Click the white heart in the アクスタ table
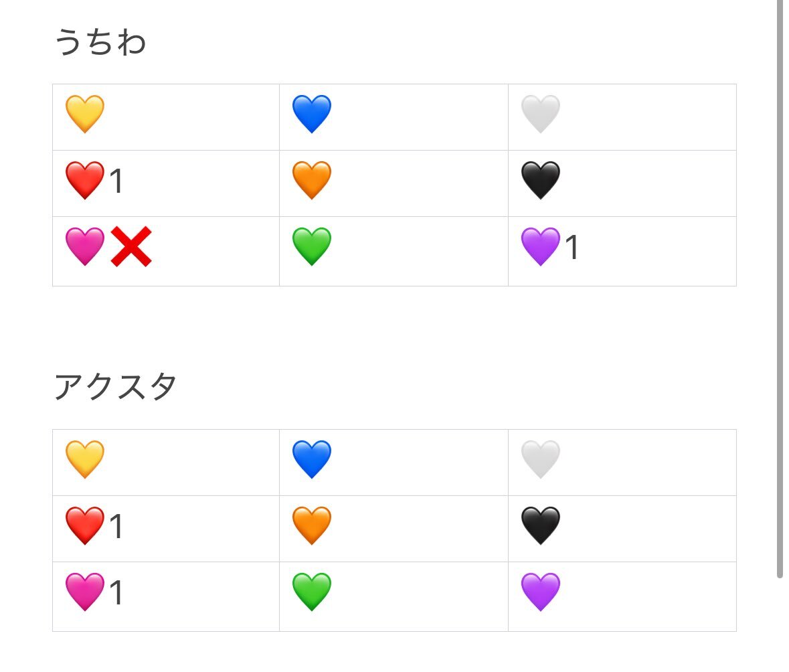 (x=541, y=460)
